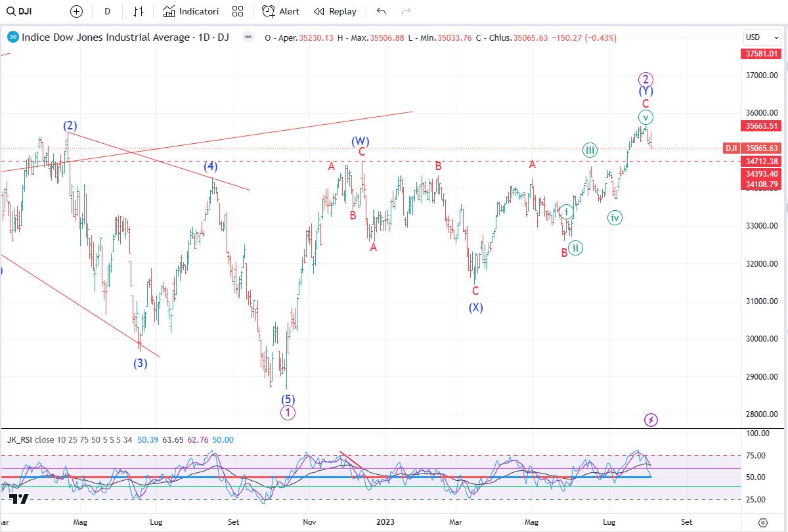Open the D time interval selector

click(x=107, y=11)
